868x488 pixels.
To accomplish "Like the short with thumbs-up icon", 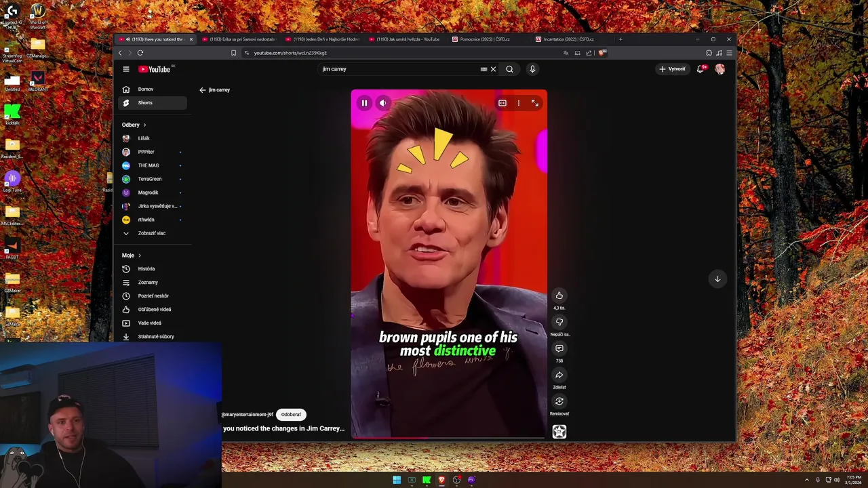I will (559, 296).
